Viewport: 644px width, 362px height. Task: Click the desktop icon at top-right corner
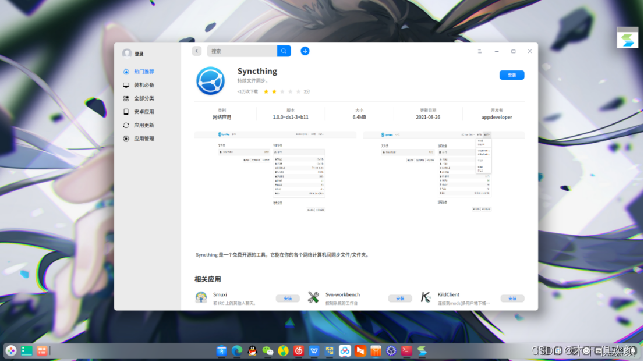click(x=628, y=38)
